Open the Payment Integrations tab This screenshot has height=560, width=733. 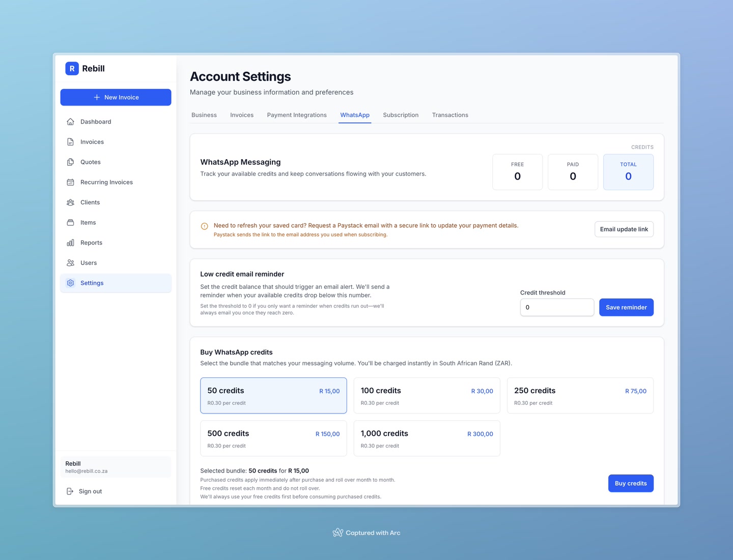click(297, 115)
